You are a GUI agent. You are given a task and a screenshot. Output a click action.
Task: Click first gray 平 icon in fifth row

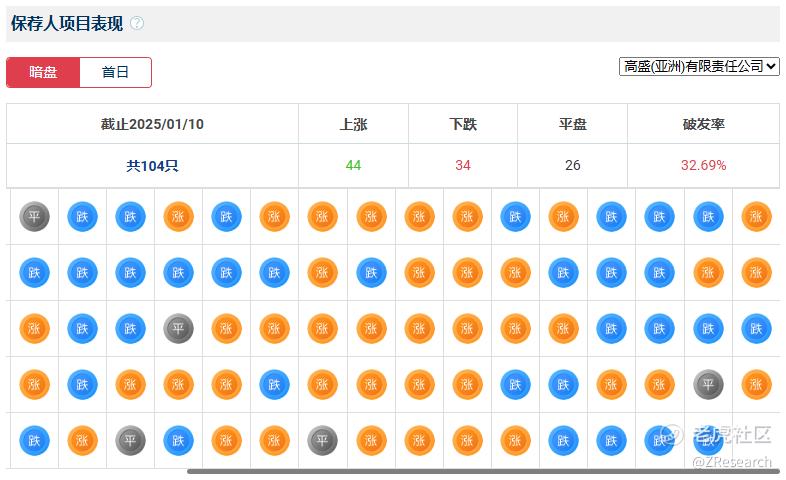coord(131,440)
